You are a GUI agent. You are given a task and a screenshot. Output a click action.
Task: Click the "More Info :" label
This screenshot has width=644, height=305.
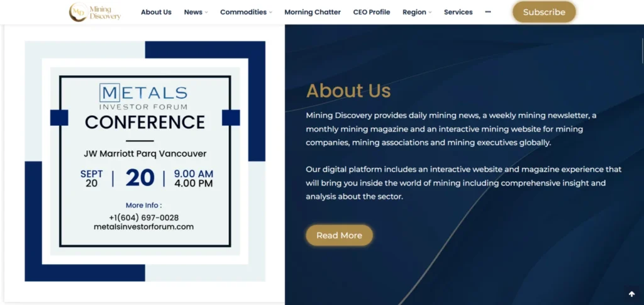coord(144,205)
